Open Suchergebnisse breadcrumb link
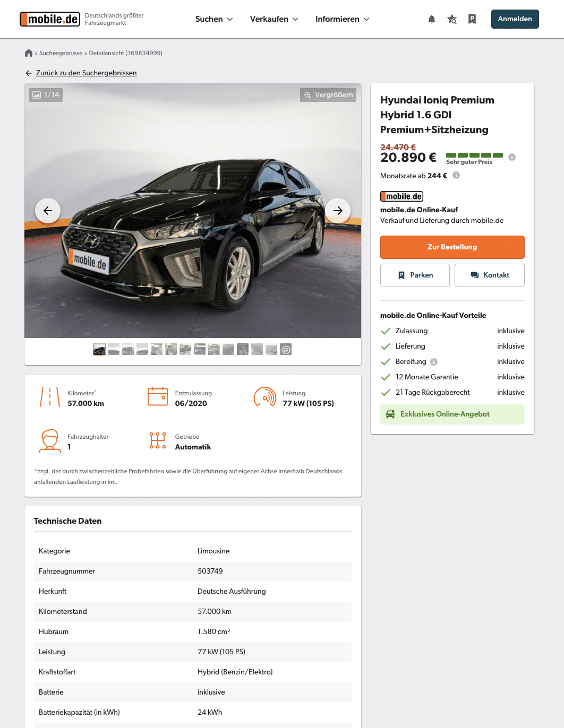Viewport: 564px width, 728px height. (61, 53)
